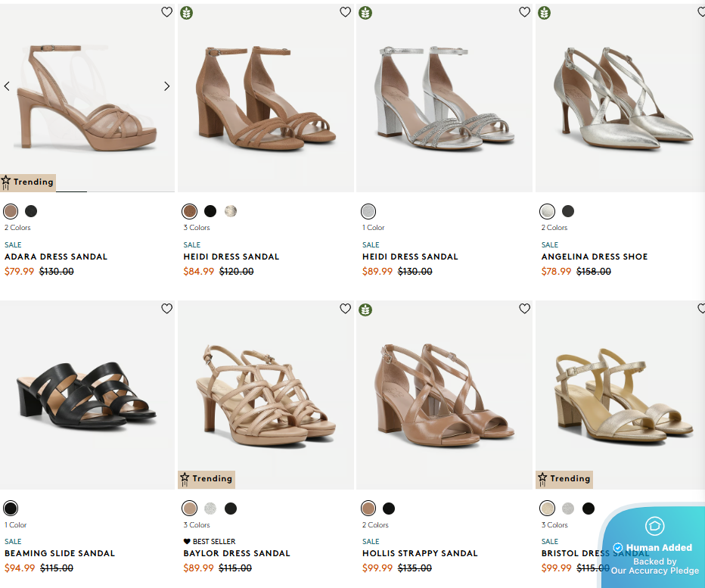
Task: View the tan Heidi Dress Sandal photo
Action: (x=266, y=98)
